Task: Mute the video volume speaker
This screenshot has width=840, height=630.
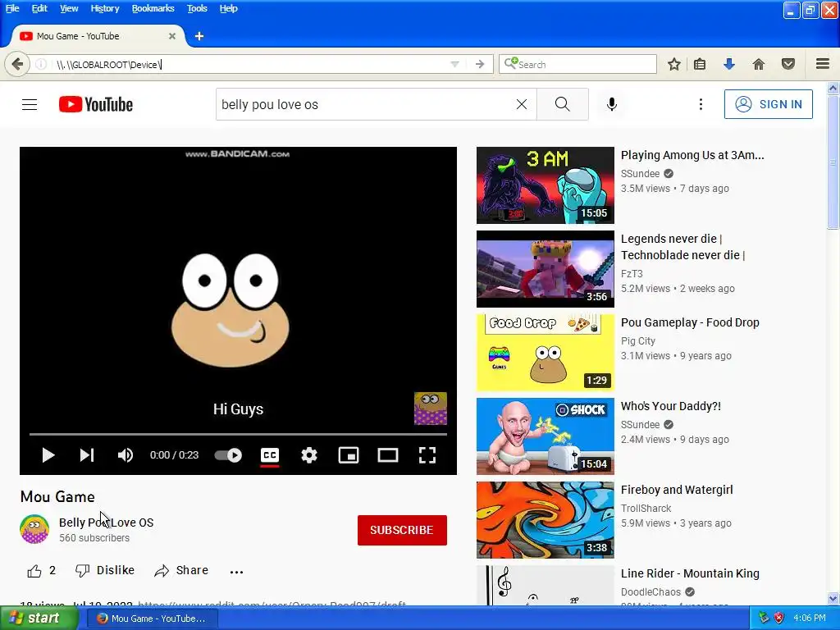Action: click(x=125, y=454)
